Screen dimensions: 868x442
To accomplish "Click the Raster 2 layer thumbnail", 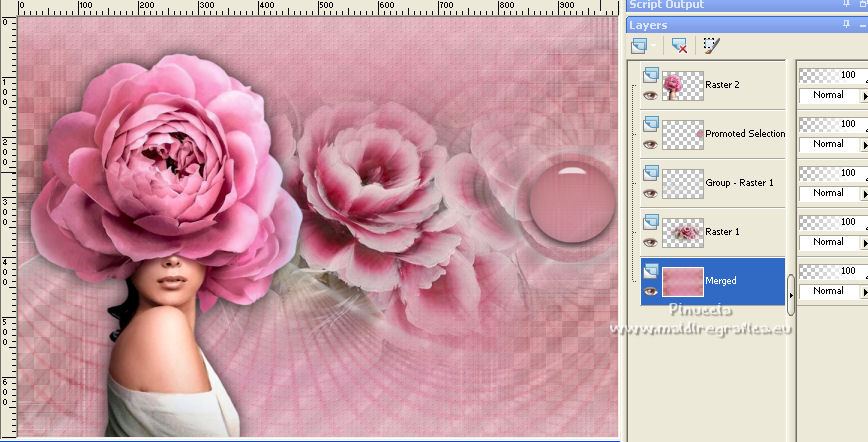I will click(683, 85).
